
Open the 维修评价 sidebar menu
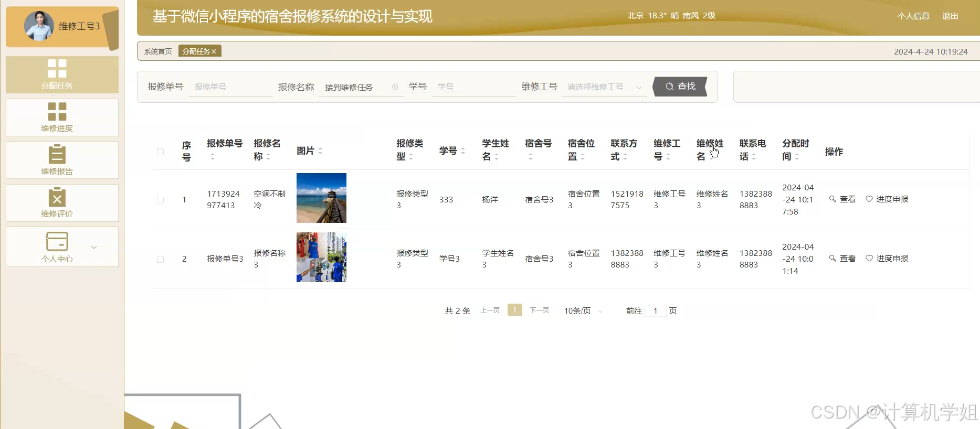pyautogui.click(x=62, y=203)
